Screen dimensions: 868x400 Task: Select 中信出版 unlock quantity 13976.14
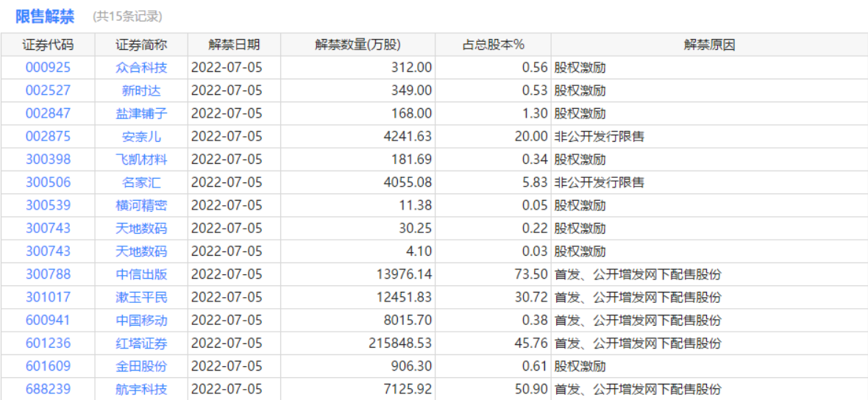(x=404, y=274)
